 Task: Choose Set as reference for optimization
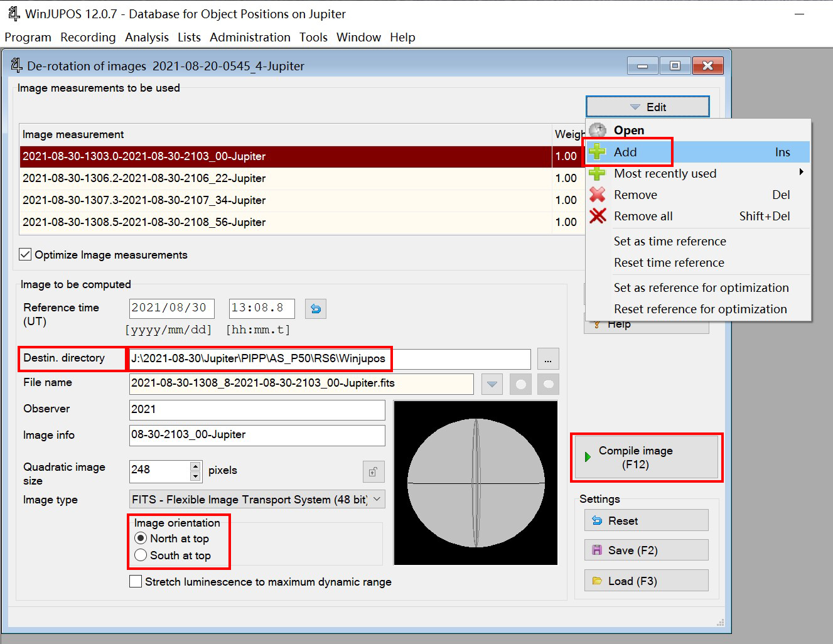(x=698, y=287)
